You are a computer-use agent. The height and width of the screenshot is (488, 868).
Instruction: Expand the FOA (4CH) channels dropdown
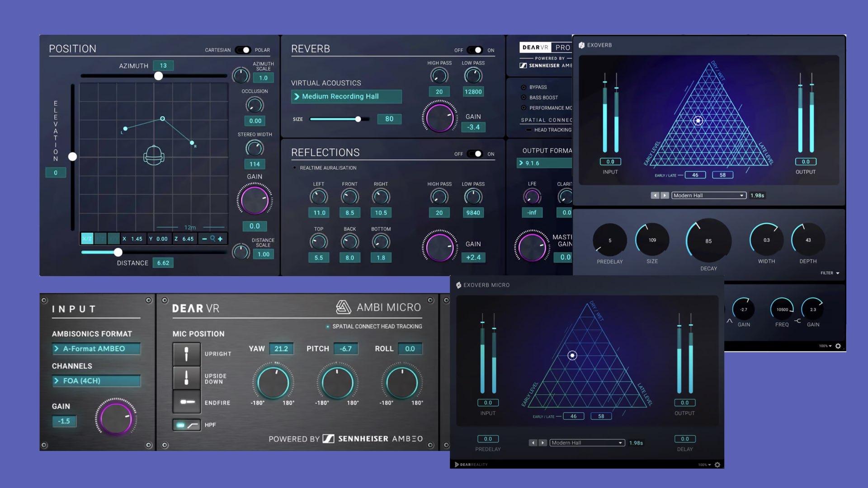pyautogui.click(x=96, y=381)
